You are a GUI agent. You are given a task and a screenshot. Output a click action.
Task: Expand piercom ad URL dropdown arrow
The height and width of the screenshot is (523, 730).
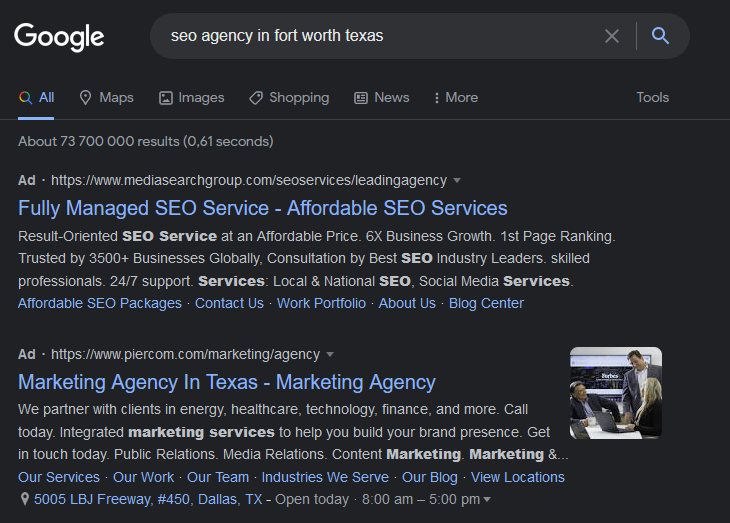pos(330,354)
